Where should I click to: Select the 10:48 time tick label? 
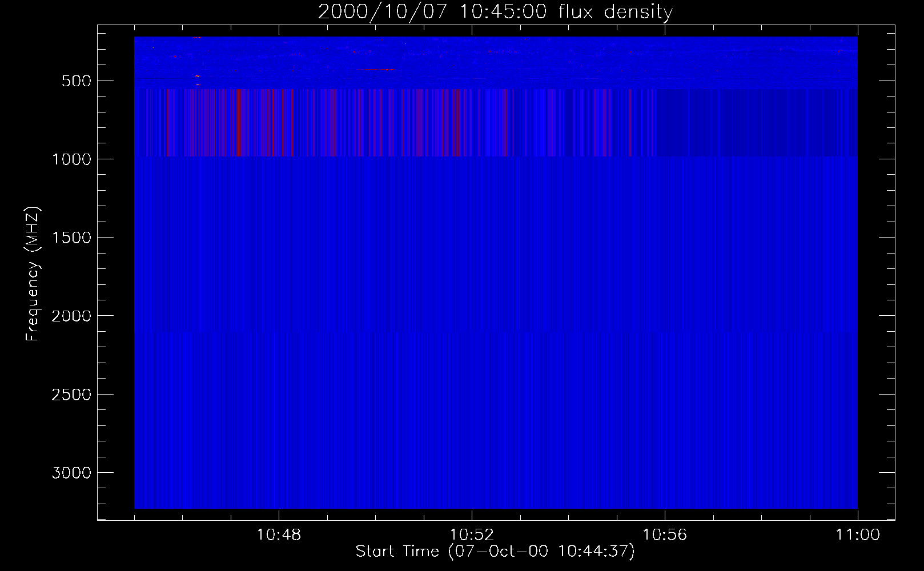pyautogui.click(x=279, y=536)
